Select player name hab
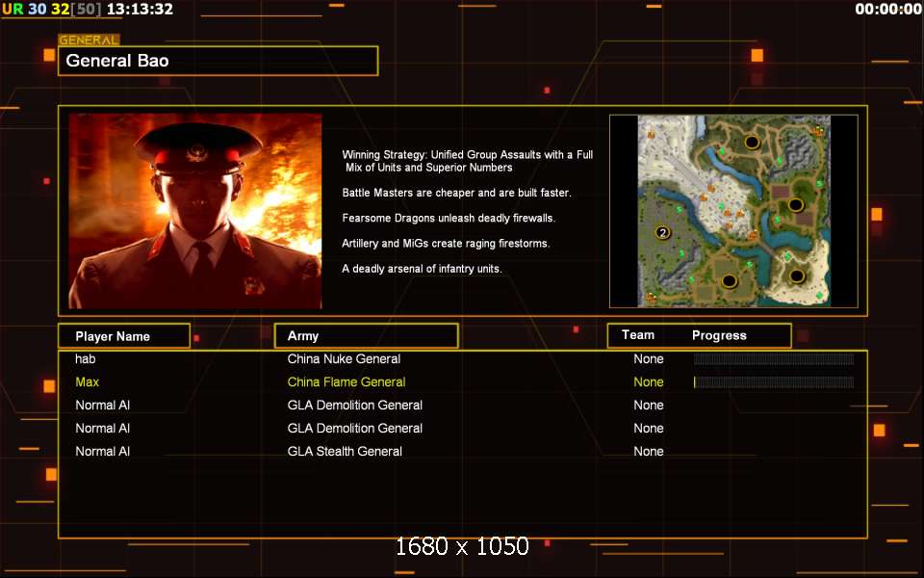Viewport: 924px width, 578px height. click(x=86, y=358)
